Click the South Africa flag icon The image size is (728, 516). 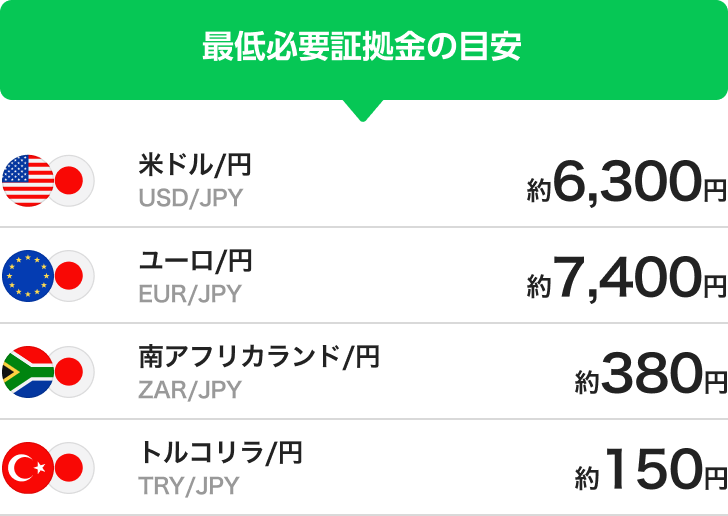pos(26,372)
